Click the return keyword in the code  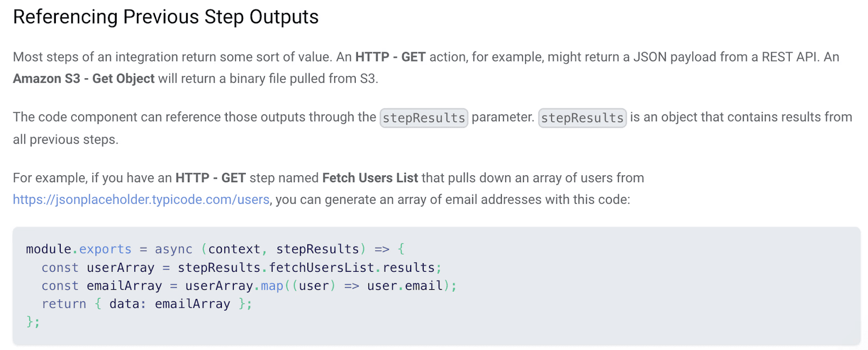(x=63, y=304)
